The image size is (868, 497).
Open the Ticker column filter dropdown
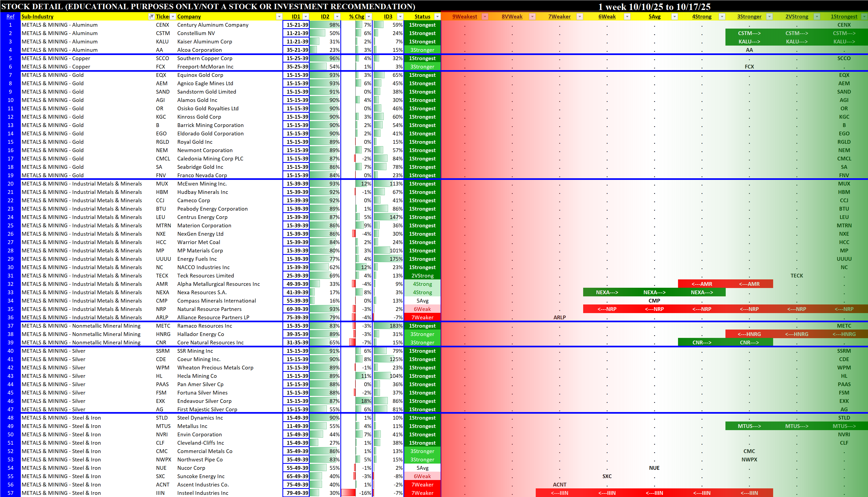[173, 16]
